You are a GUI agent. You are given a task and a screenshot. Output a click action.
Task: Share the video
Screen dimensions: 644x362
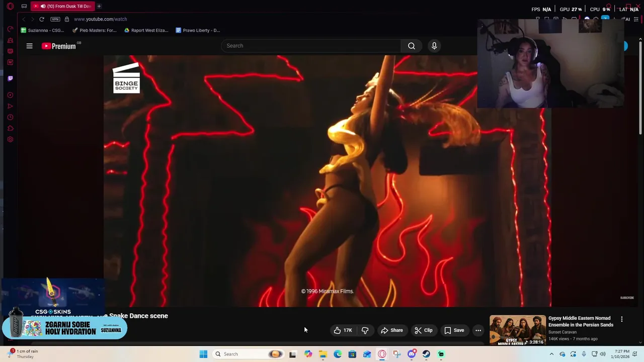point(391,330)
